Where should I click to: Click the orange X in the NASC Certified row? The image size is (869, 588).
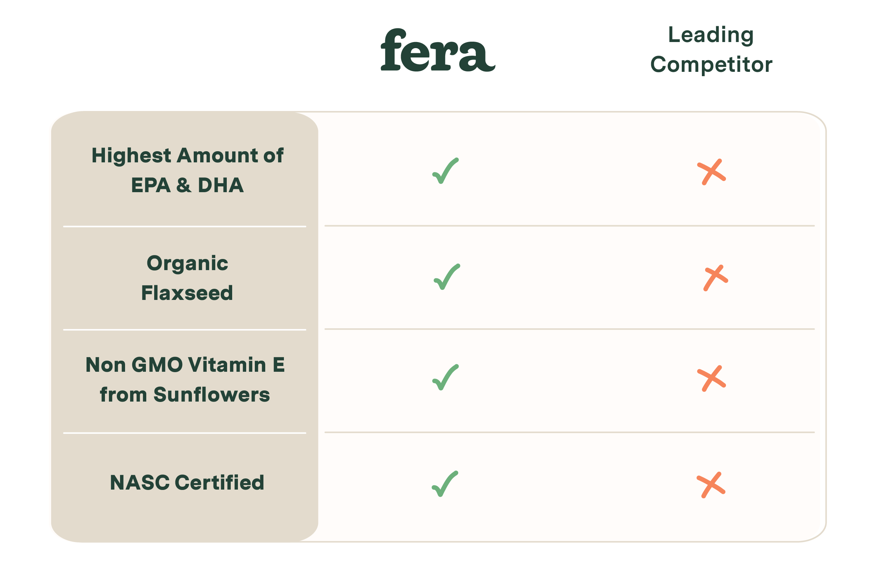click(x=711, y=485)
